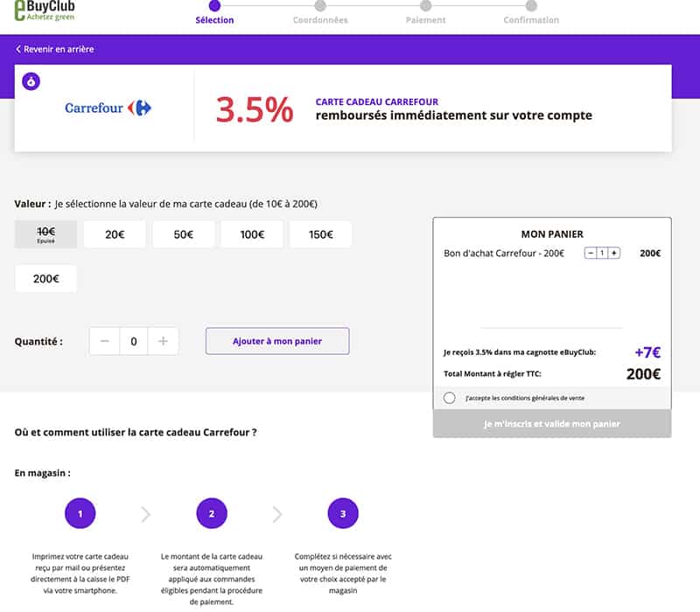700x612 pixels.
Task: Click the 'Complétez si nécessaire avec' step text
Action: pyautogui.click(x=343, y=574)
